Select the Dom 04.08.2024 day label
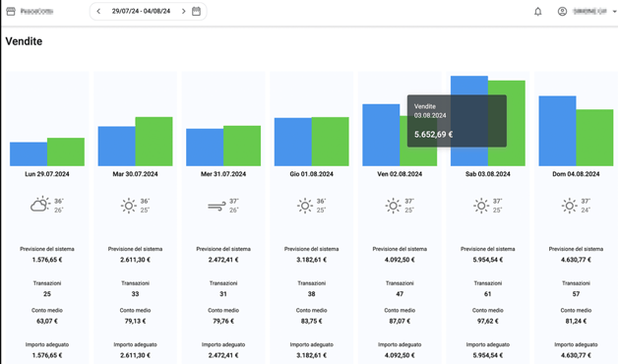The height and width of the screenshot is (364, 618). coord(576,174)
